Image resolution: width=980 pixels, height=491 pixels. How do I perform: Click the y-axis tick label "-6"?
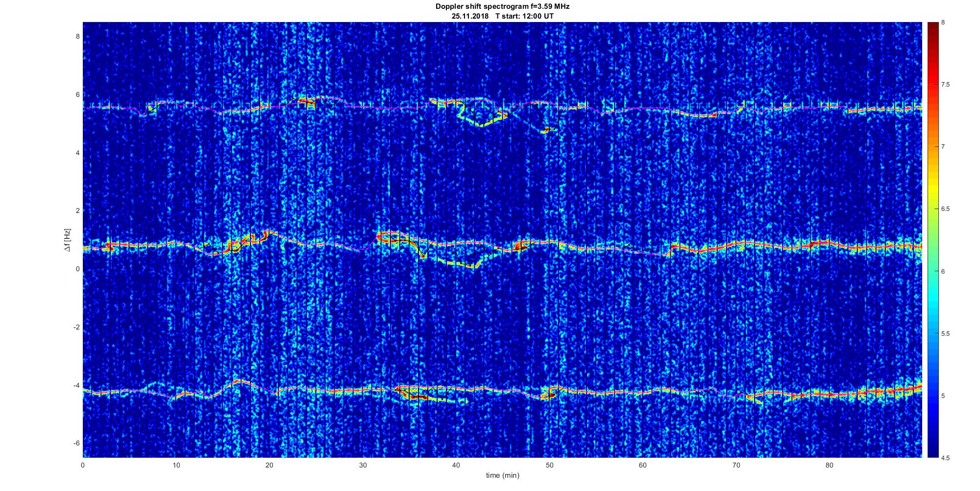(x=76, y=443)
